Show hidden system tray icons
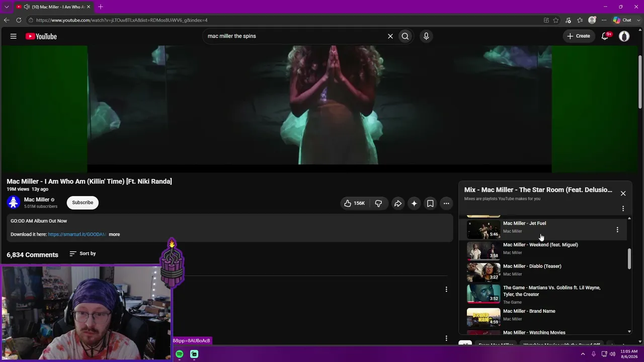 click(583, 354)
